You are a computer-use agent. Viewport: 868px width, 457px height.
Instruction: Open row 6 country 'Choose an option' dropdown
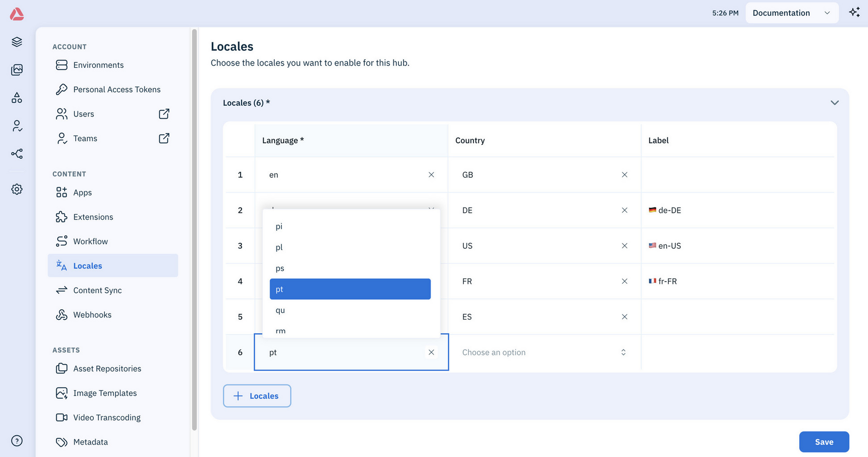[544, 352]
